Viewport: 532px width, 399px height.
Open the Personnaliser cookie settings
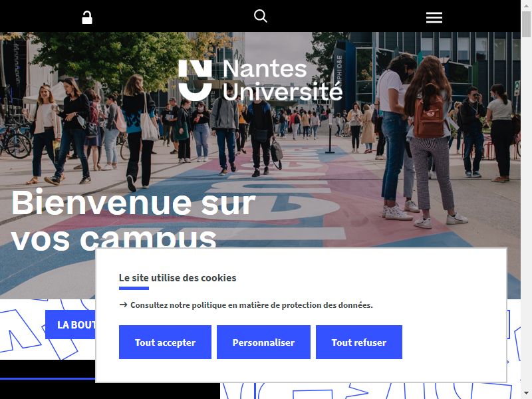point(263,342)
